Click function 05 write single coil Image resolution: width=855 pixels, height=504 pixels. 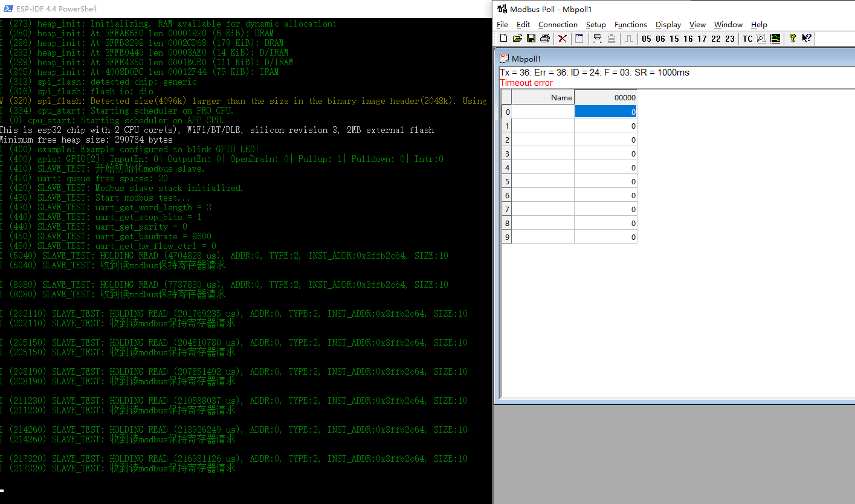(x=647, y=39)
